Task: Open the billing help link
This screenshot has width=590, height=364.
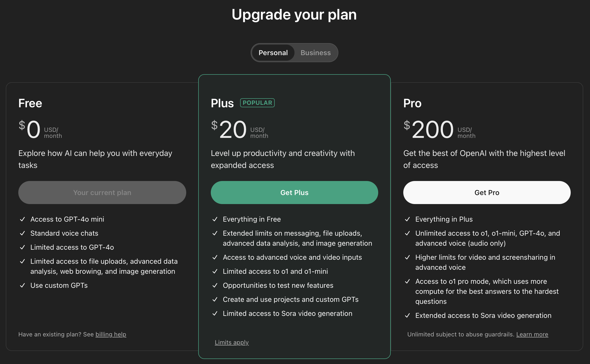Action: (x=111, y=334)
